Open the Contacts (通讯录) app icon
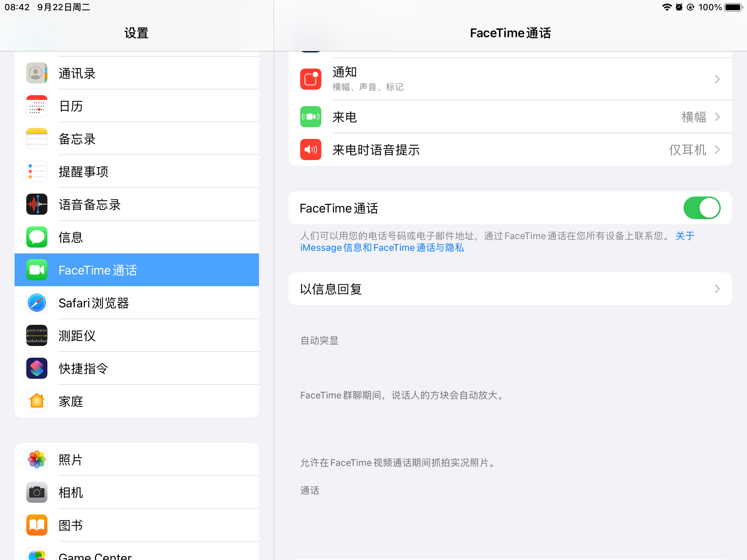This screenshot has height=560, width=747. point(37,73)
